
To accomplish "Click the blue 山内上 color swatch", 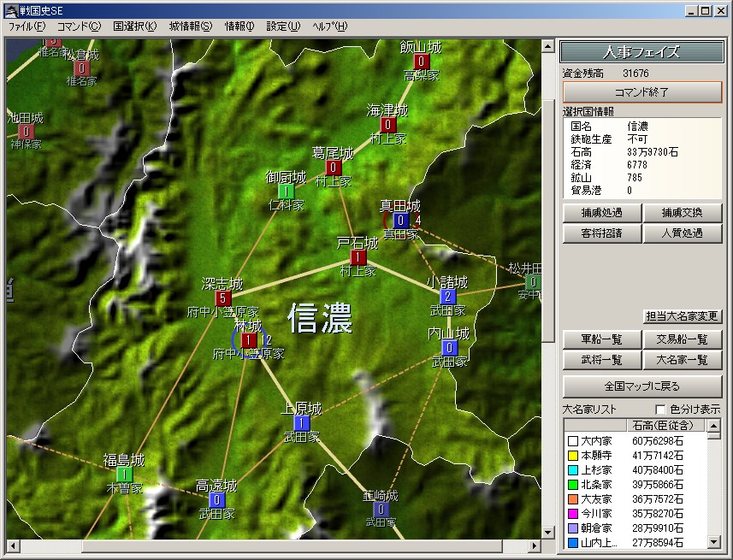I will [573, 543].
